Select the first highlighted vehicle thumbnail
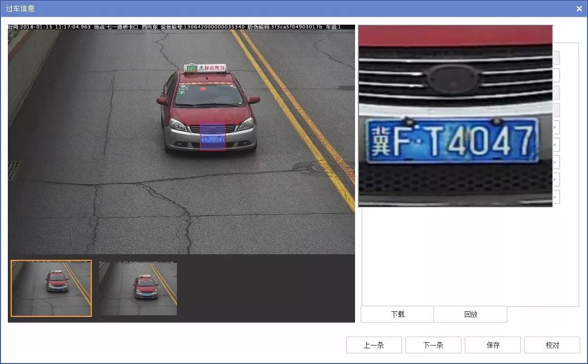 coord(52,288)
